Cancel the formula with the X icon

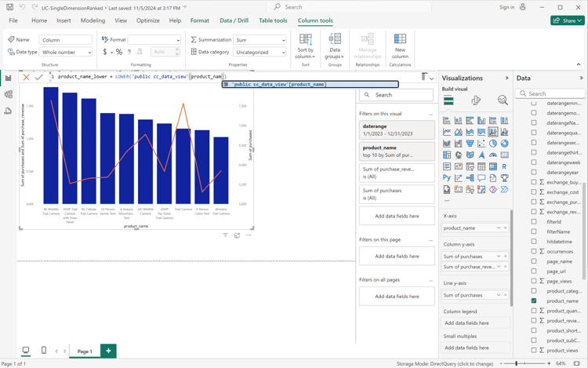point(27,77)
